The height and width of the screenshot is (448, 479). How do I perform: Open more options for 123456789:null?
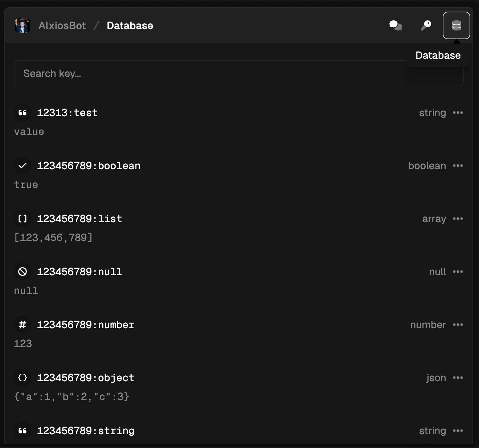458,272
